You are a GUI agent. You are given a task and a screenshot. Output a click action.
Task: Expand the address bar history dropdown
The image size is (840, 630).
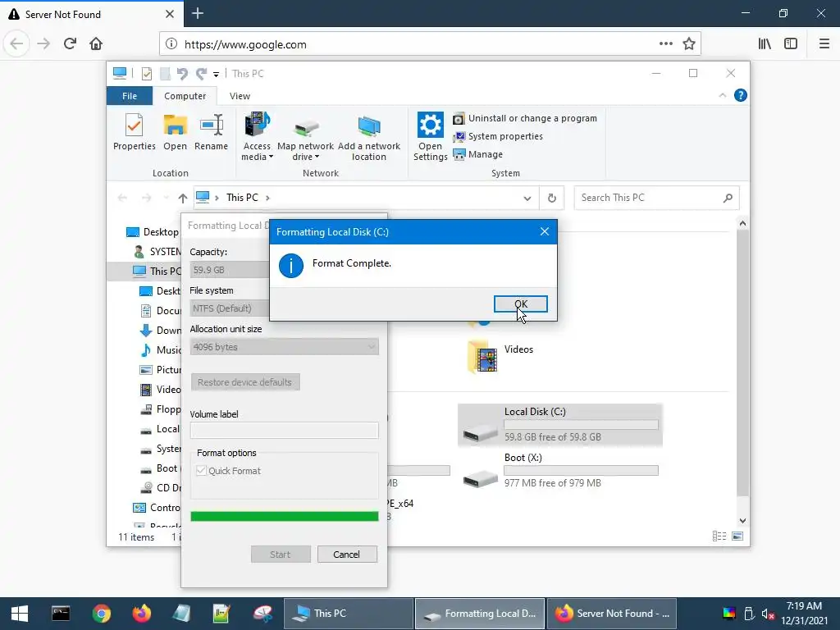[527, 199]
